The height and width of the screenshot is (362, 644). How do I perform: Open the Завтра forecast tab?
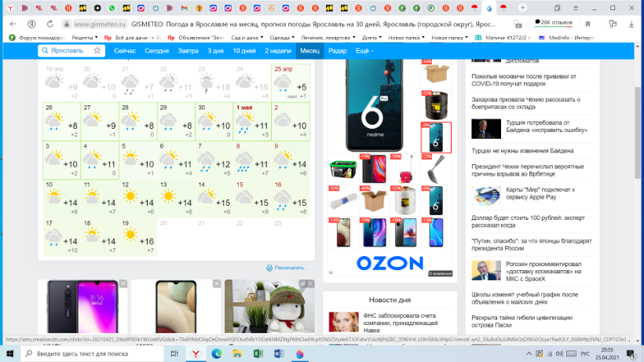[188, 50]
